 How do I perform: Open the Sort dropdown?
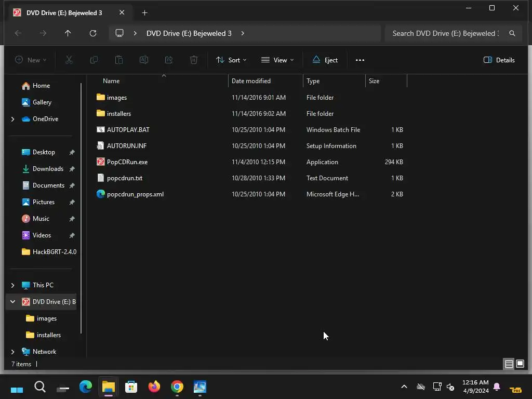[231, 60]
